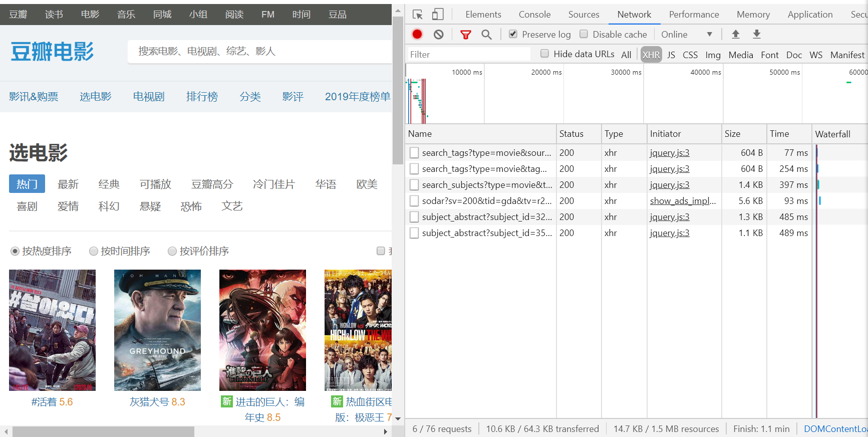This screenshot has width=868, height=437.
Task: Open the #活着 movie poster
Action: click(52, 330)
